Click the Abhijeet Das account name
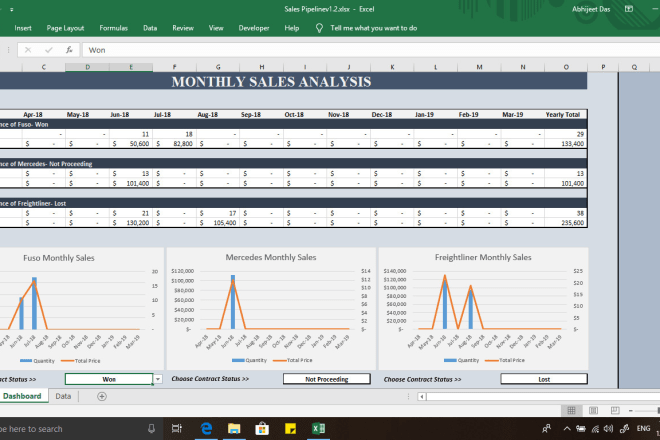 click(591, 9)
